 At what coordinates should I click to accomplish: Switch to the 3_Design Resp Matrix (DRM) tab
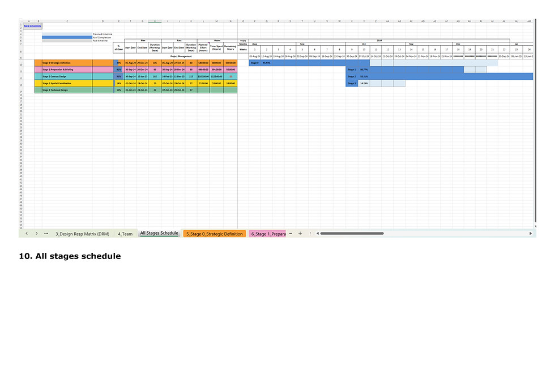(x=82, y=234)
